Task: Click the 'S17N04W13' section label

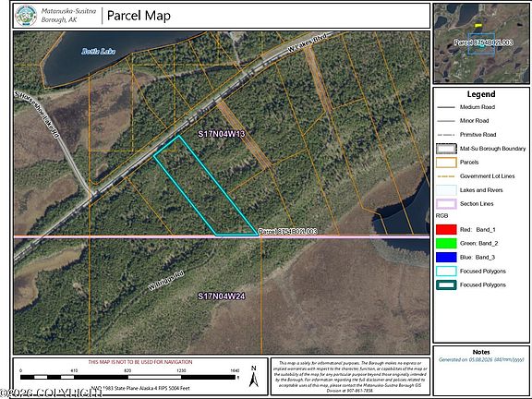Action: coord(222,134)
